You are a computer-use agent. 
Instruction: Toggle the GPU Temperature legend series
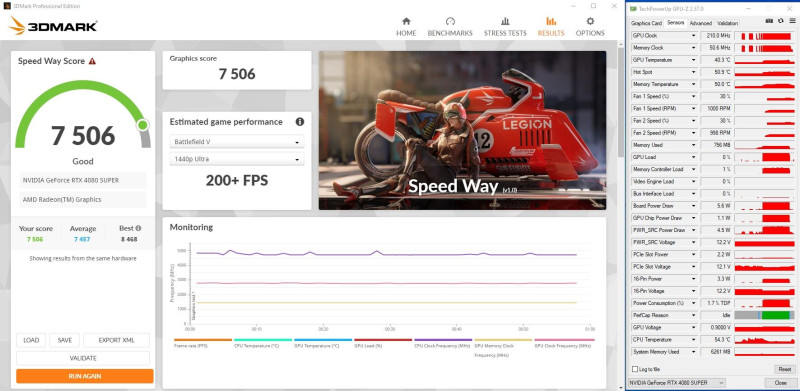[323, 343]
